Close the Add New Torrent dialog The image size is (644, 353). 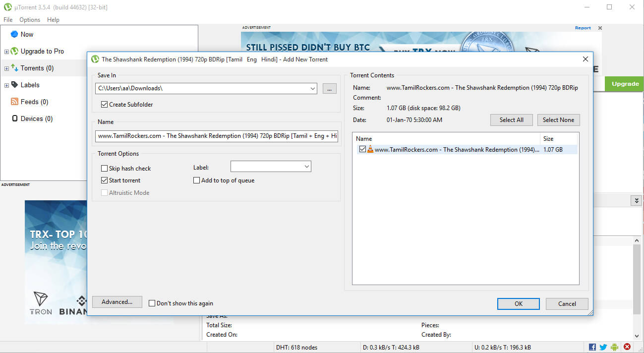[585, 59]
